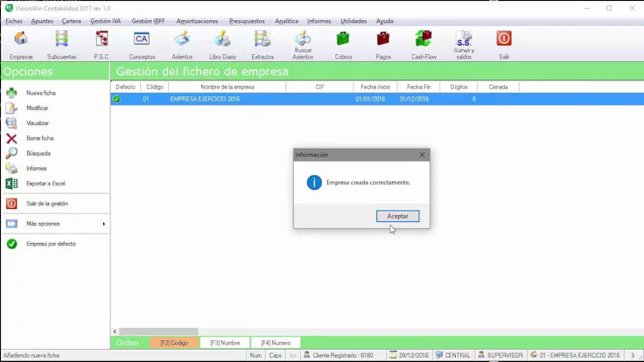Click Modificar in Opciones panel
The image size is (644, 362).
pos(37,108)
